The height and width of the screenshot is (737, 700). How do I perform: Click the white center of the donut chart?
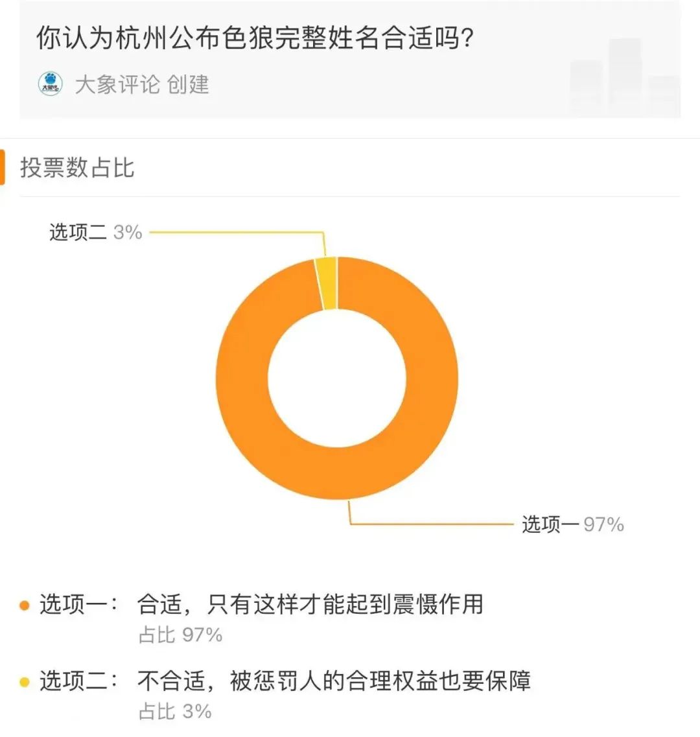tap(337, 378)
